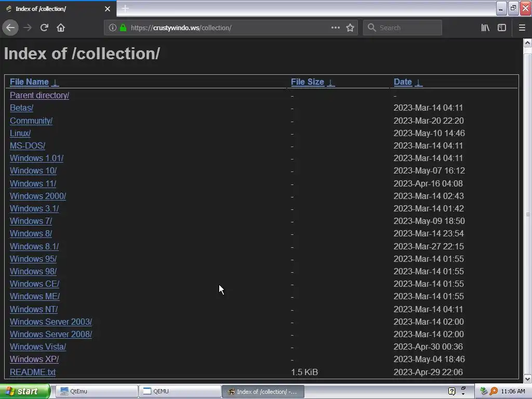The image size is (532, 399).
Task: Open the Windows 11/ folder link
Action: click(33, 183)
